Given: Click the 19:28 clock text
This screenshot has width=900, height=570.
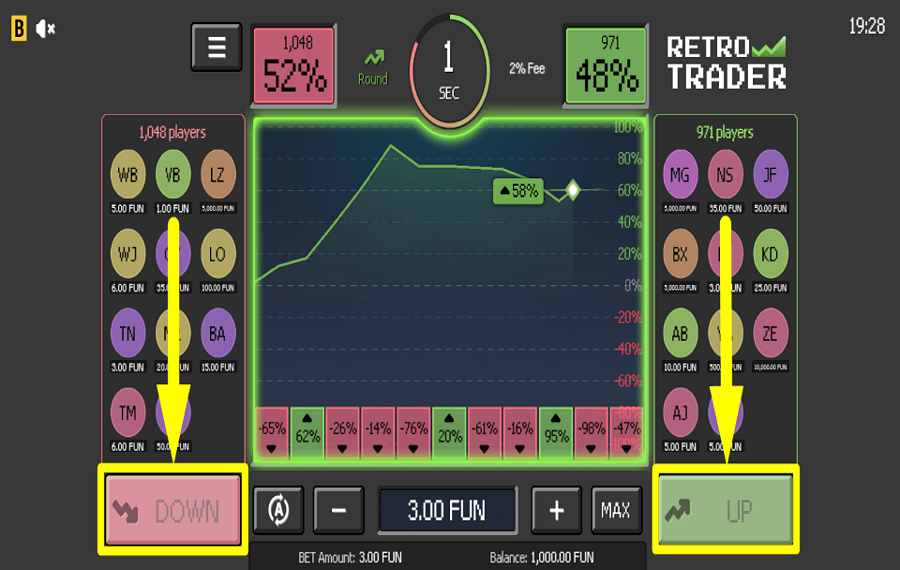Looking at the screenshot, I should [x=867, y=26].
